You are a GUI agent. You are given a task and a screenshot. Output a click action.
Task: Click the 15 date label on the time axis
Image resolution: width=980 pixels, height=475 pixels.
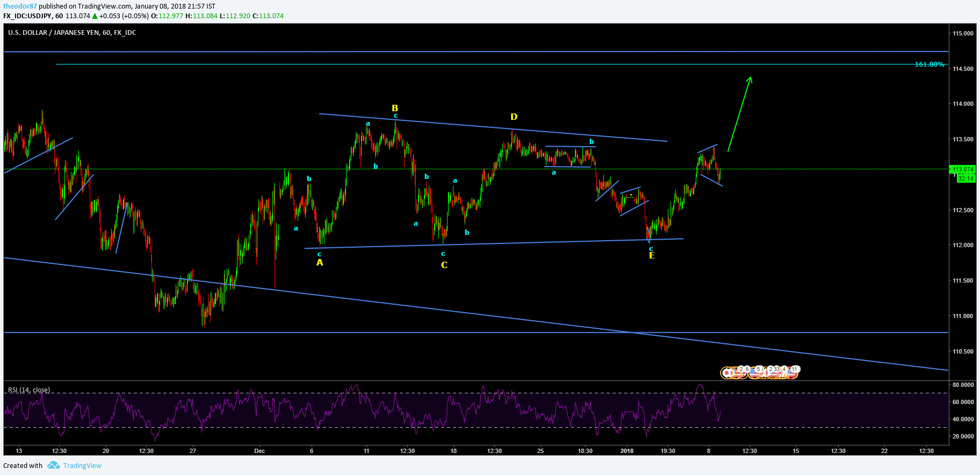pyautogui.click(x=796, y=451)
